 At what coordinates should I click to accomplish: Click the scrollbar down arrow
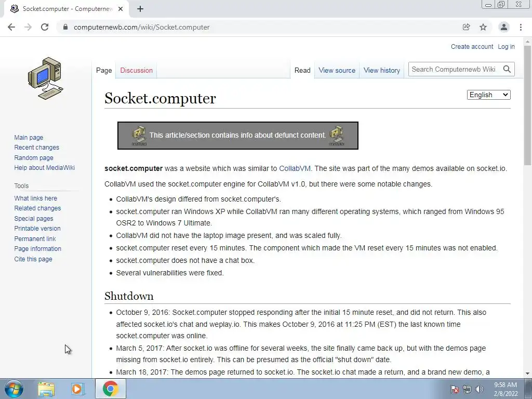click(527, 374)
